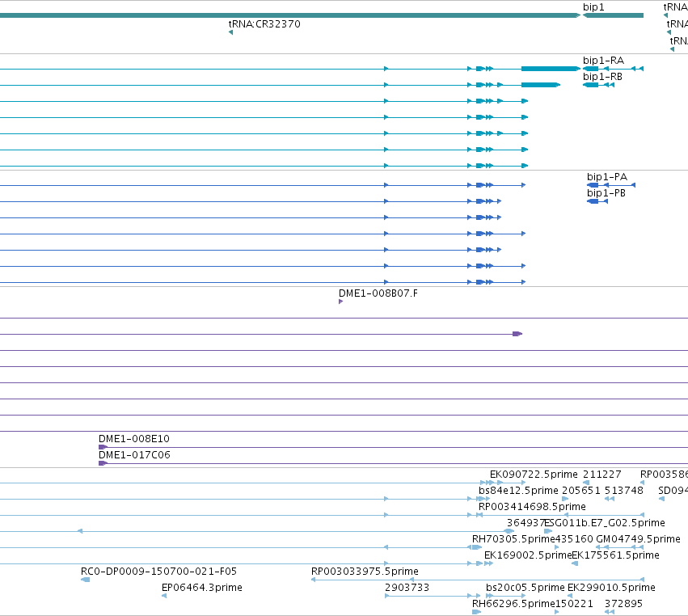Click the RC0-DP0009-150700-021-F05 block glyph

[x=86, y=580]
